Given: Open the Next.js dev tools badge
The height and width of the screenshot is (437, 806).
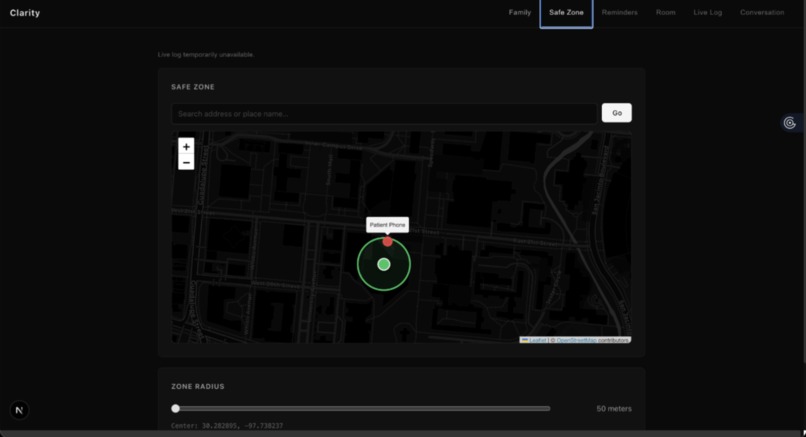Looking at the screenshot, I should click(x=19, y=410).
